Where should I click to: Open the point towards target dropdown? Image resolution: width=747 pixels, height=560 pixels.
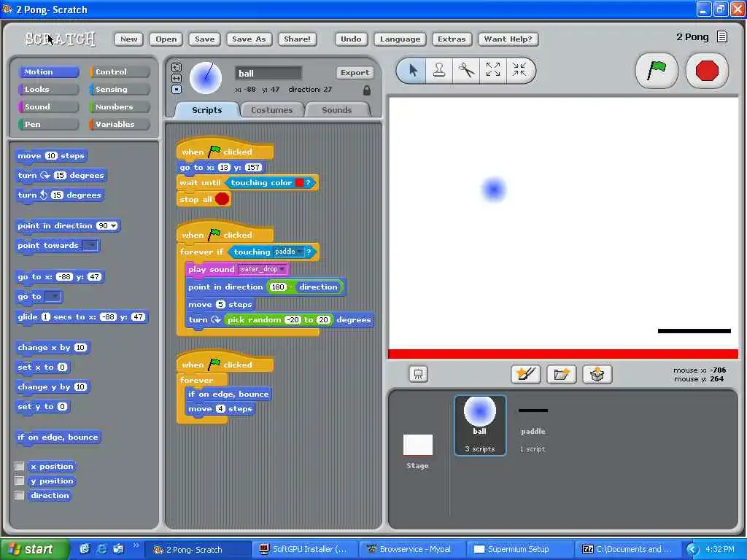90,245
